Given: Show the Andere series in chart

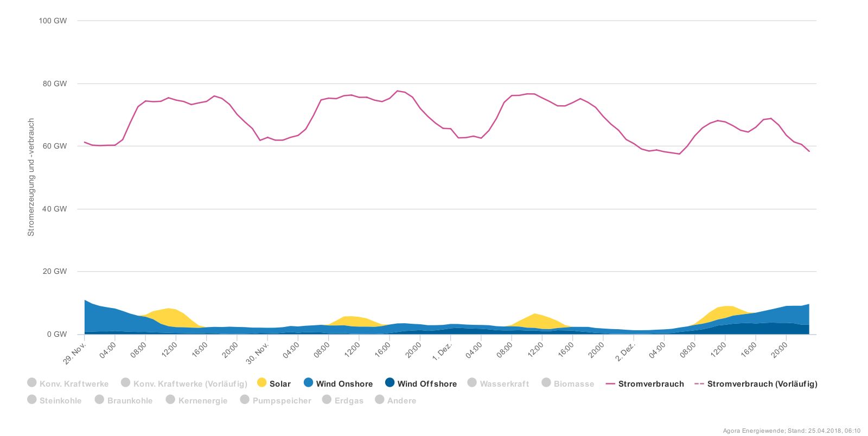Looking at the screenshot, I should coord(401,401).
